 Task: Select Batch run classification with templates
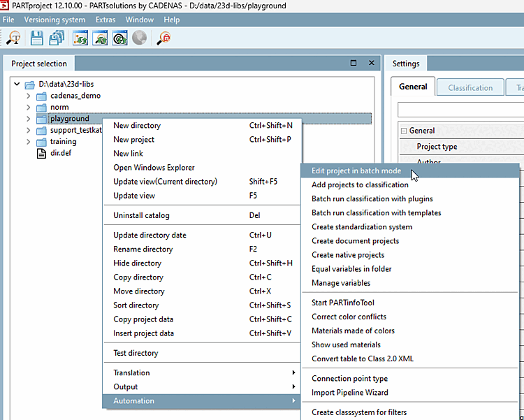point(410,212)
